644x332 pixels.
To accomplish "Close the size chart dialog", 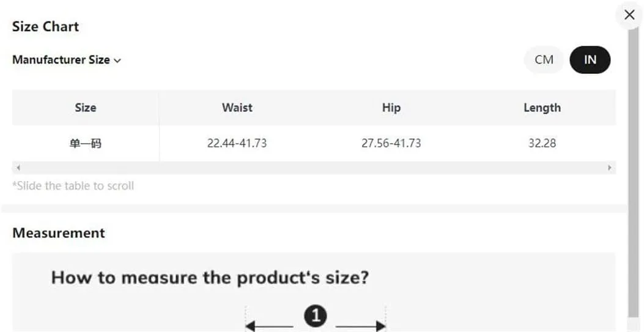I will [629, 15].
